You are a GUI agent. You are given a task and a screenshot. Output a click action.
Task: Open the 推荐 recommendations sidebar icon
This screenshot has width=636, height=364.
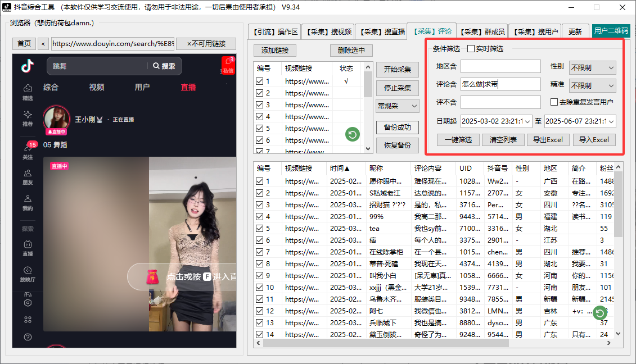[28, 117]
